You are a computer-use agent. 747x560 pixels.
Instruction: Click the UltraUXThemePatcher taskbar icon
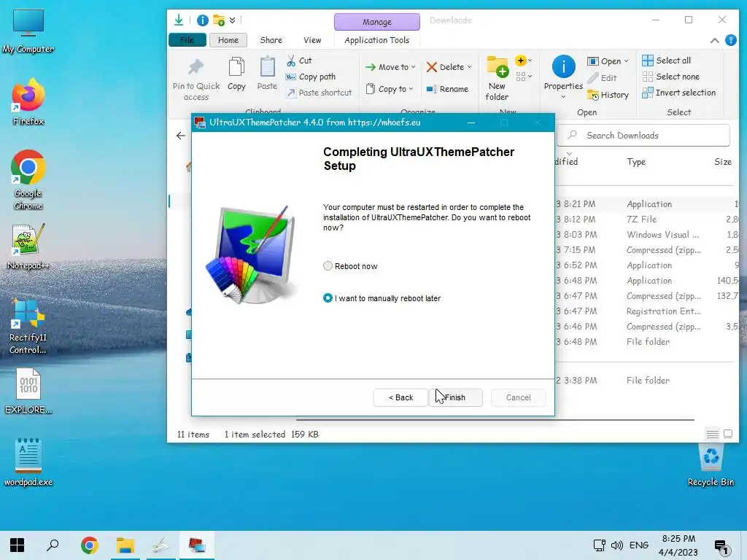pos(197,545)
